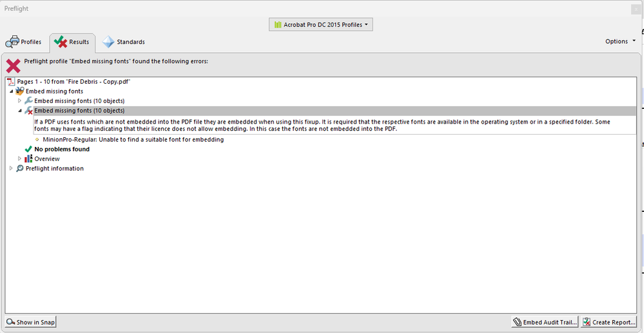Click the wrench icon of first fixup

[28, 101]
